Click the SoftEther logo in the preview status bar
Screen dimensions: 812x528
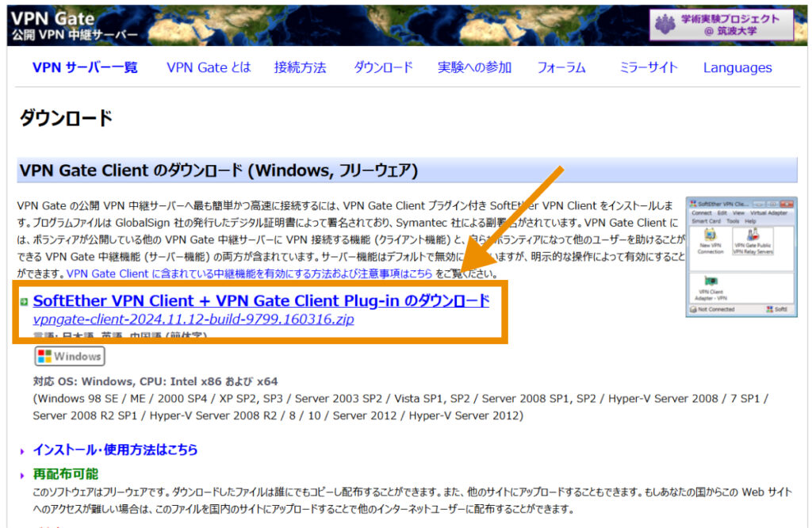770,308
